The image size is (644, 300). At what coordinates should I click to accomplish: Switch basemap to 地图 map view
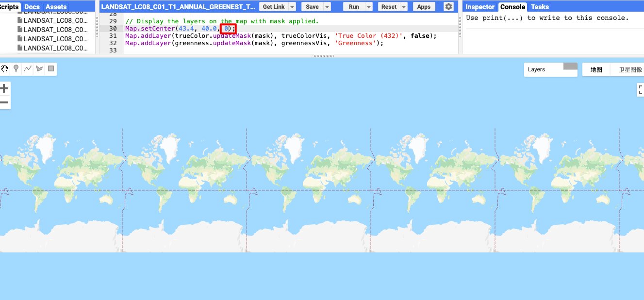pos(596,69)
